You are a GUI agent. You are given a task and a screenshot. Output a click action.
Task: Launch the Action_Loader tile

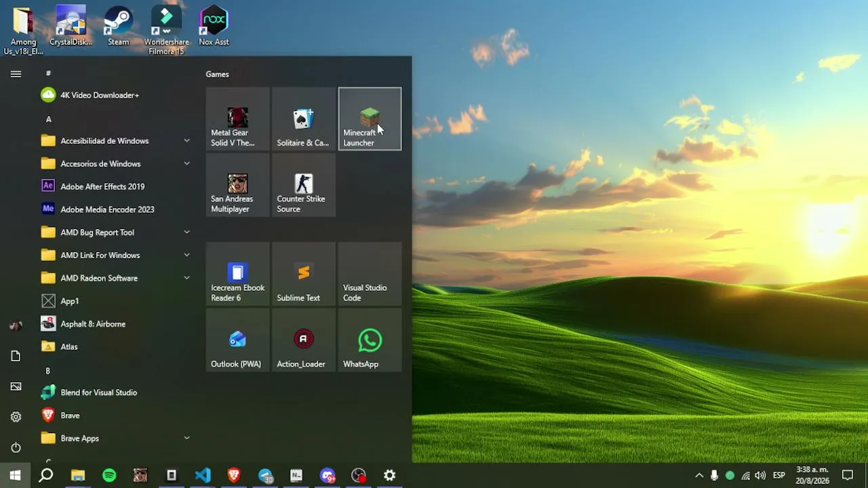[303, 340]
